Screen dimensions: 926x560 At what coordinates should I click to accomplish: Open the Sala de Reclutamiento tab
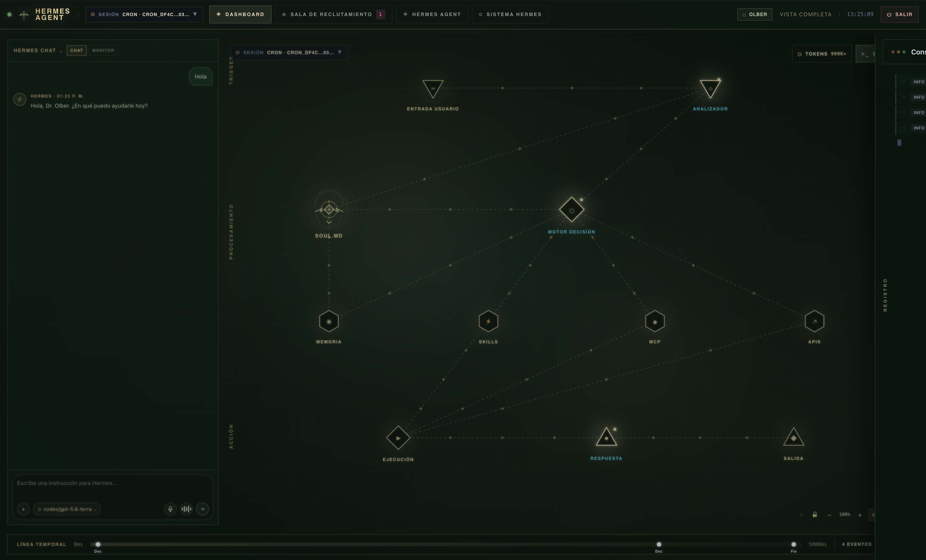tap(333, 14)
